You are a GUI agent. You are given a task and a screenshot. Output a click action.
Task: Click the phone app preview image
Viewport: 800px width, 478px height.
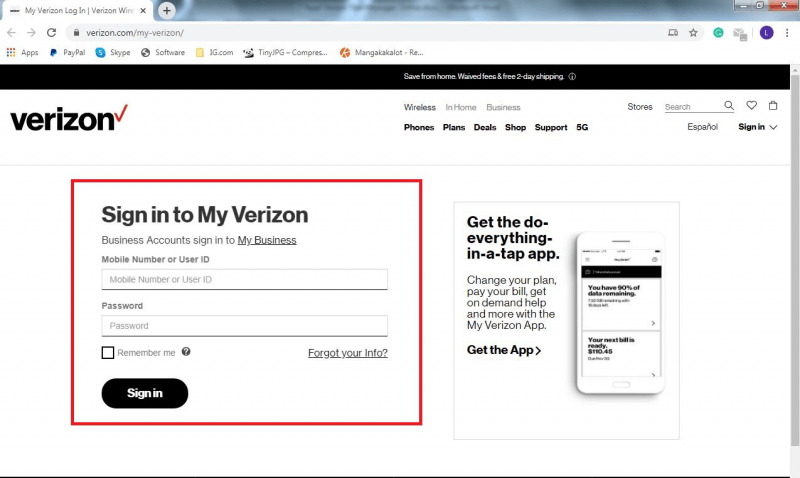[620, 313]
